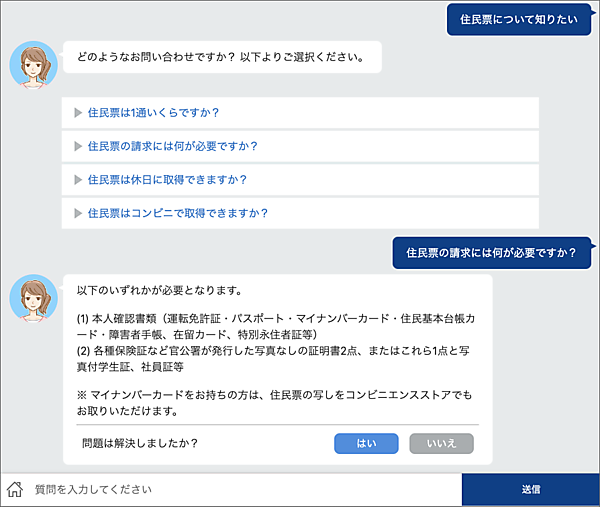Viewport: 600px width, 507px height.
Task: Select the question 住民票は1通いくらですか？
Action: [x=153, y=112]
